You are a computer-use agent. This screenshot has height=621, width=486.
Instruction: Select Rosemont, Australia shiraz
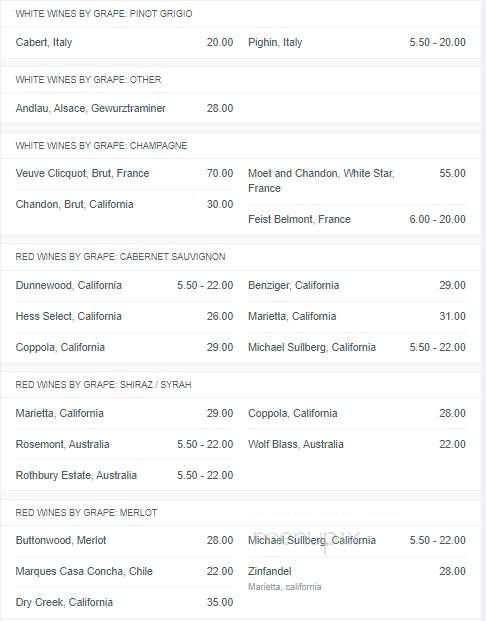pos(124,444)
